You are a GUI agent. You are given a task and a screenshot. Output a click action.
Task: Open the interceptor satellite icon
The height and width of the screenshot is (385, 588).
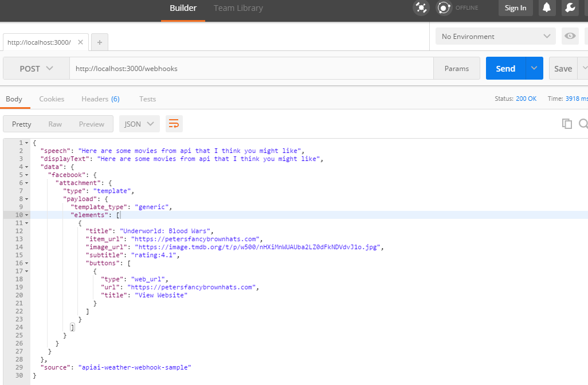pos(421,8)
